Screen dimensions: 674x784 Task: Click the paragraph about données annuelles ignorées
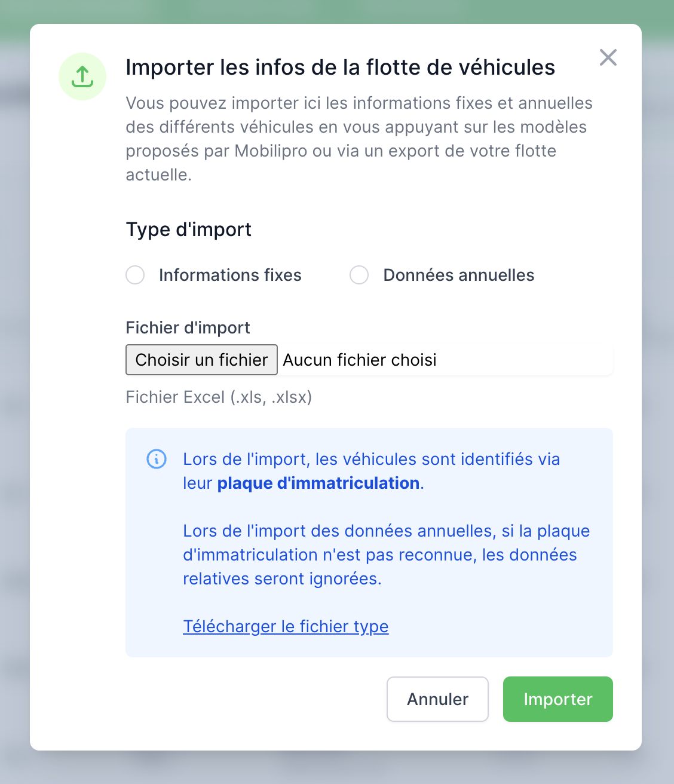(386, 555)
